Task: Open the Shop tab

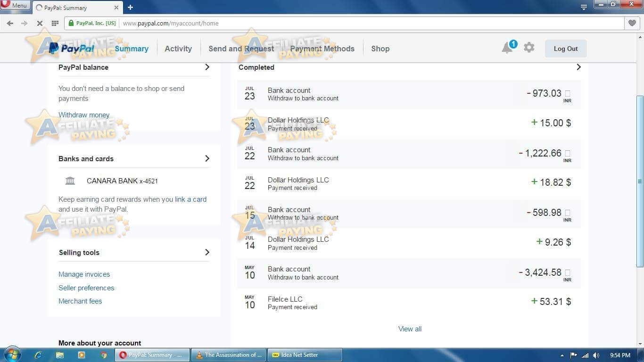Action: [380, 49]
